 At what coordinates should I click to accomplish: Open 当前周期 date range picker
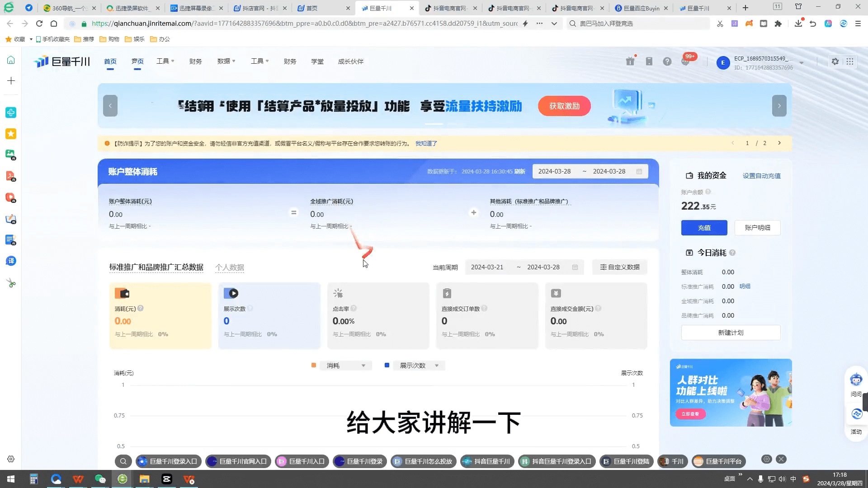tap(524, 267)
